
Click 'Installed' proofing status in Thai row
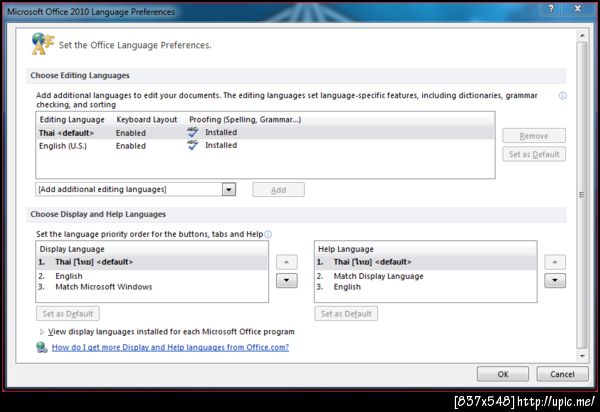pos(221,132)
